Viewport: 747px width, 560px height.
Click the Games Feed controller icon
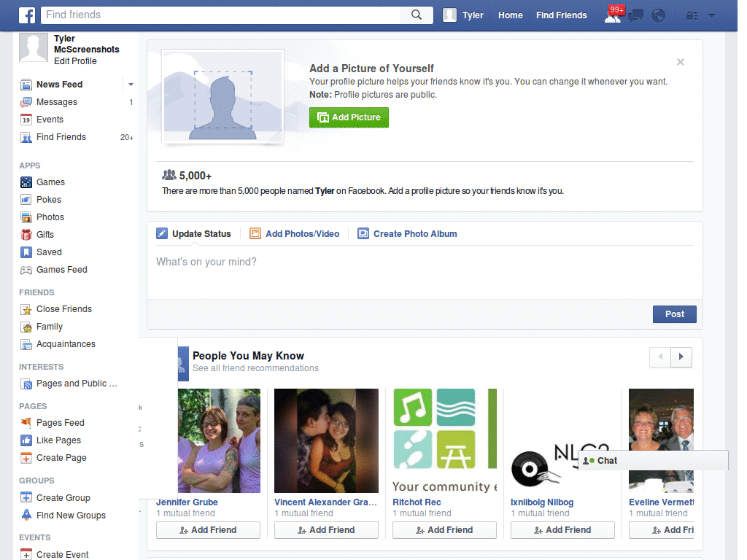click(x=26, y=270)
